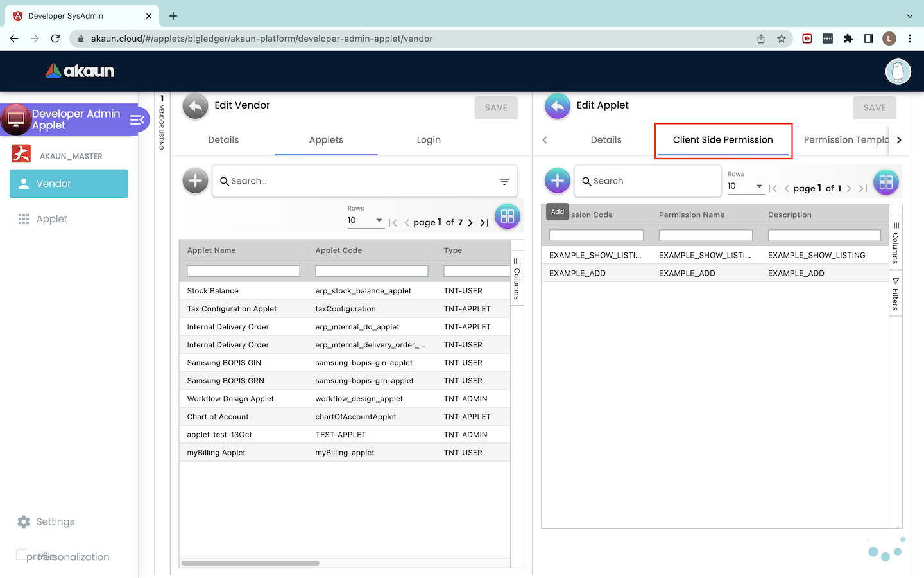Open the Rows dropdown in permission listing

tap(745, 186)
